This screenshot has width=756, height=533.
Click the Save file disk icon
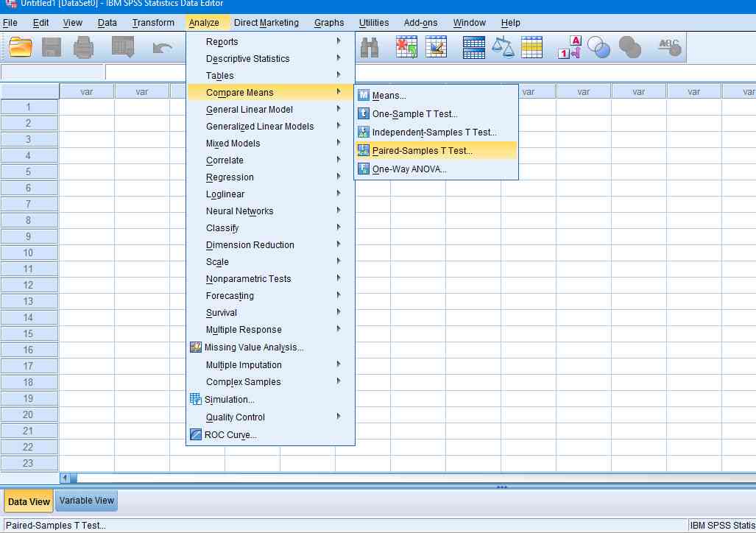click(52, 47)
